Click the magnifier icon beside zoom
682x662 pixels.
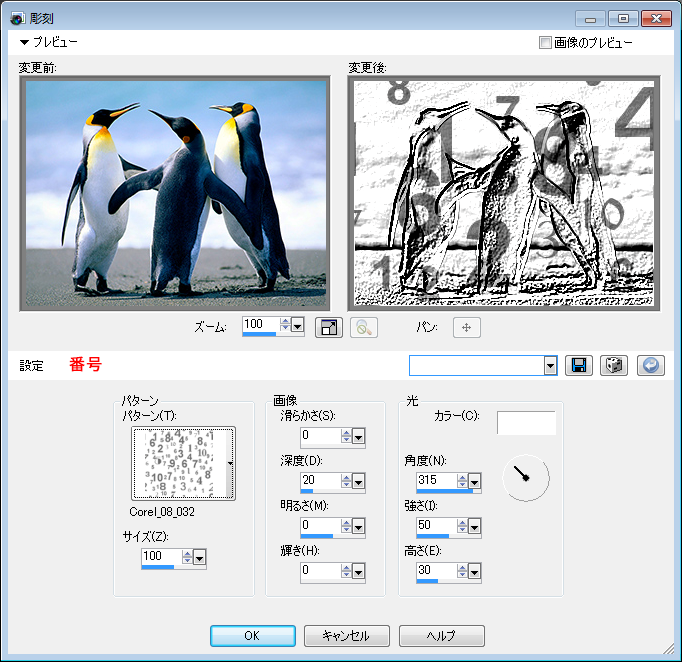click(x=364, y=327)
